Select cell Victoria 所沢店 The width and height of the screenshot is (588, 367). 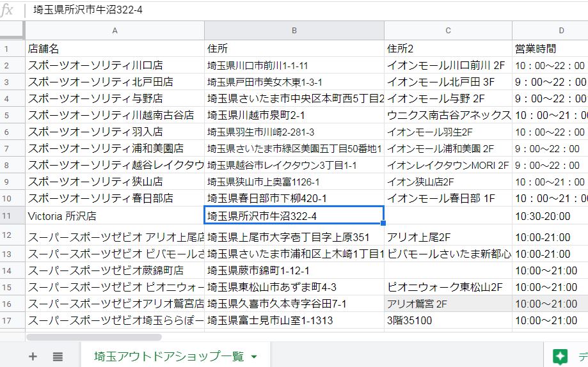pos(115,216)
